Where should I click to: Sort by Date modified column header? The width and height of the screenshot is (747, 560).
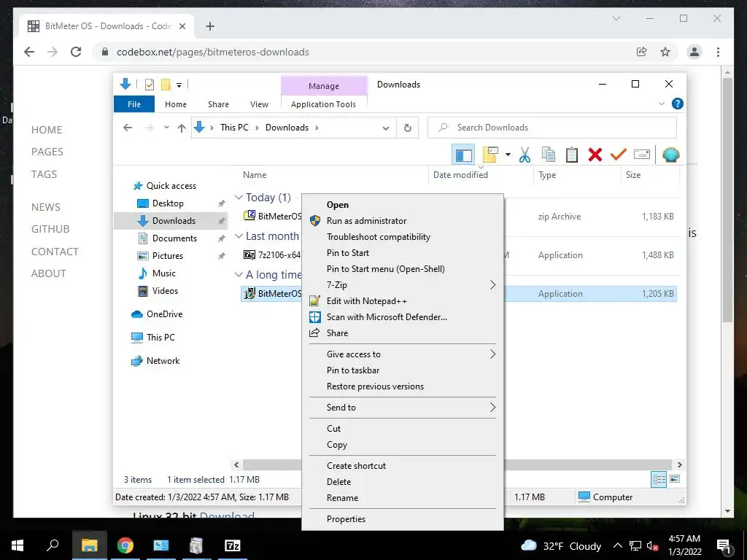(x=460, y=175)
